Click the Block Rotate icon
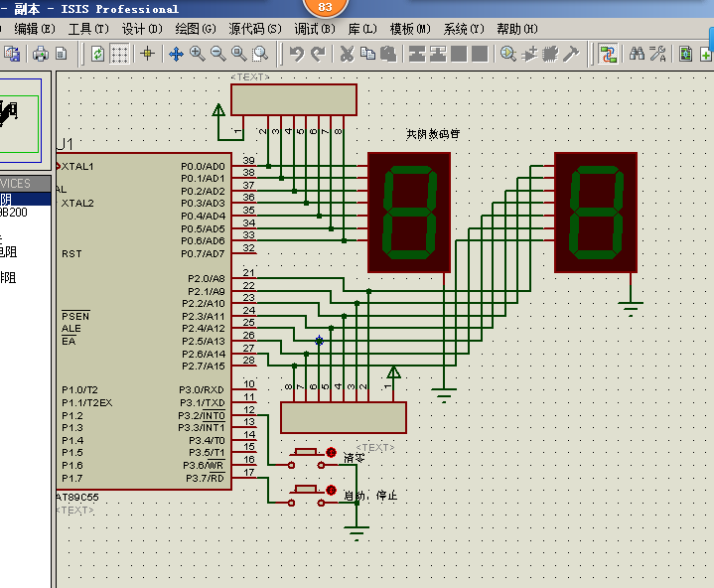The image size is (714, 588). click(459, 54)
